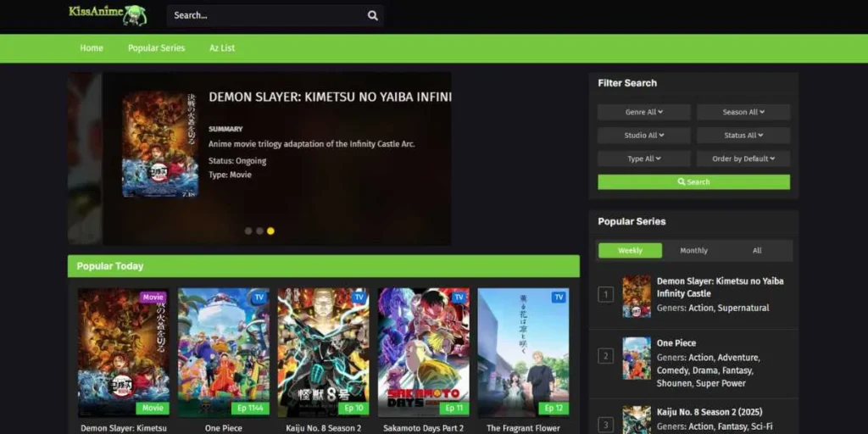Open The Fragrant Flower poster card

[523, 352]
